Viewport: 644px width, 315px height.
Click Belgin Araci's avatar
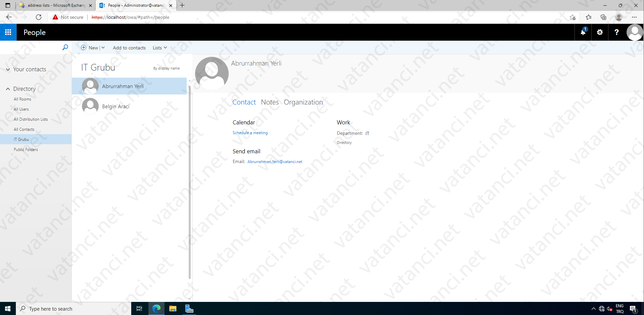(90, 106)
